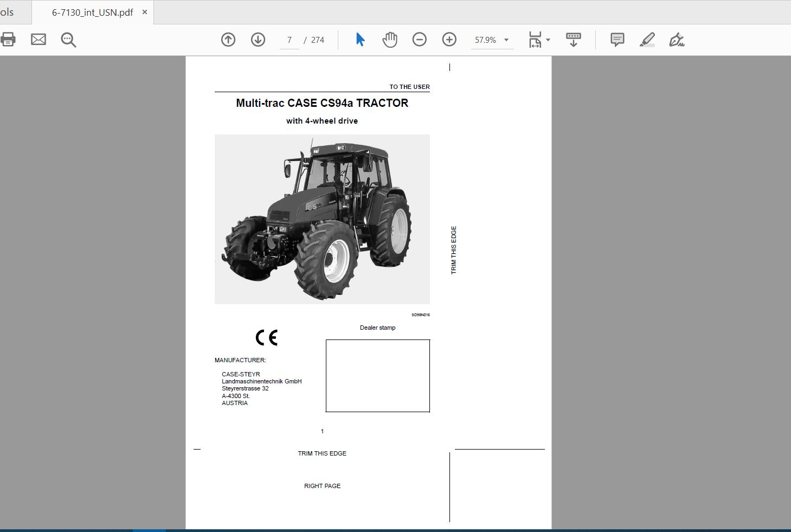Click the tractor image on the page
Viewport: 791px width, 532px height.
pyautogui.click(x=322, y=219)
